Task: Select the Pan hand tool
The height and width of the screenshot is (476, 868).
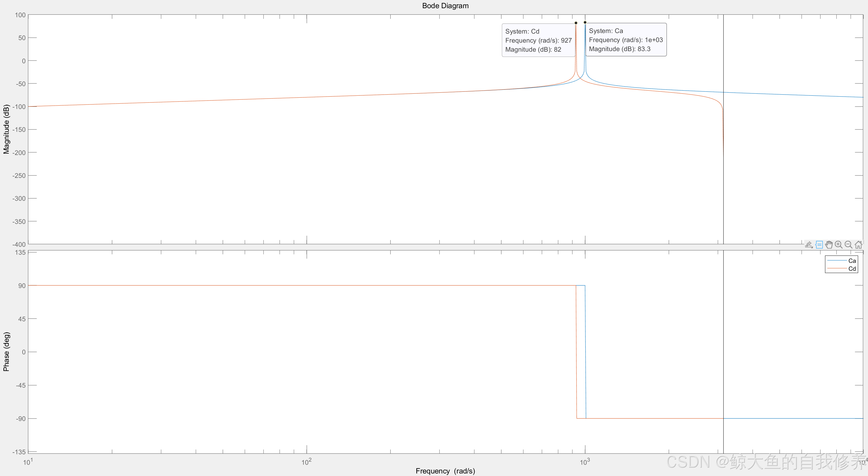Action: coord(829,245)
